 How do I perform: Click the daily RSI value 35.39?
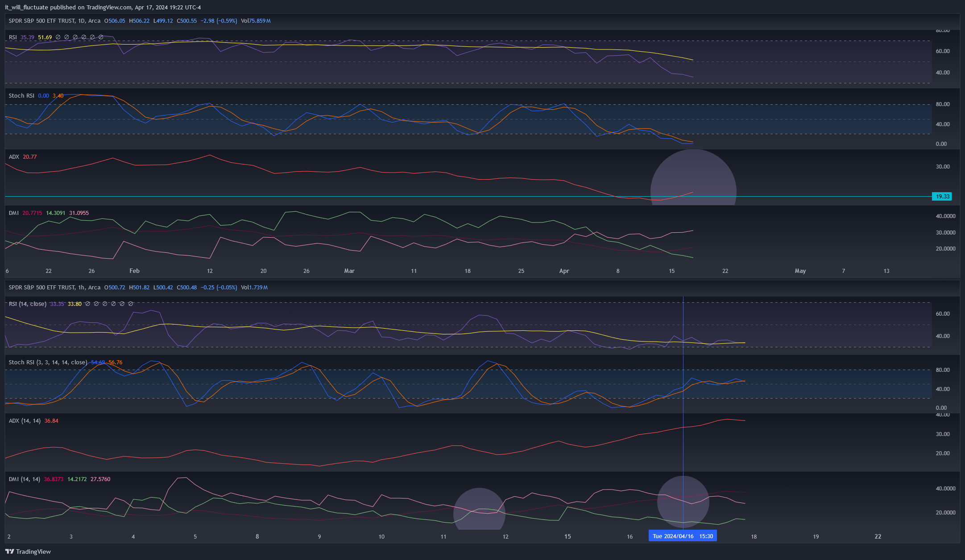point(27,37)
